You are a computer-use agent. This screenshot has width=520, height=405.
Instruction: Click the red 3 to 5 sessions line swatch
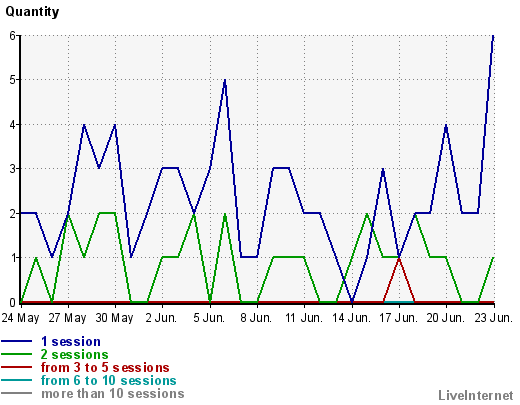(16, 367)
